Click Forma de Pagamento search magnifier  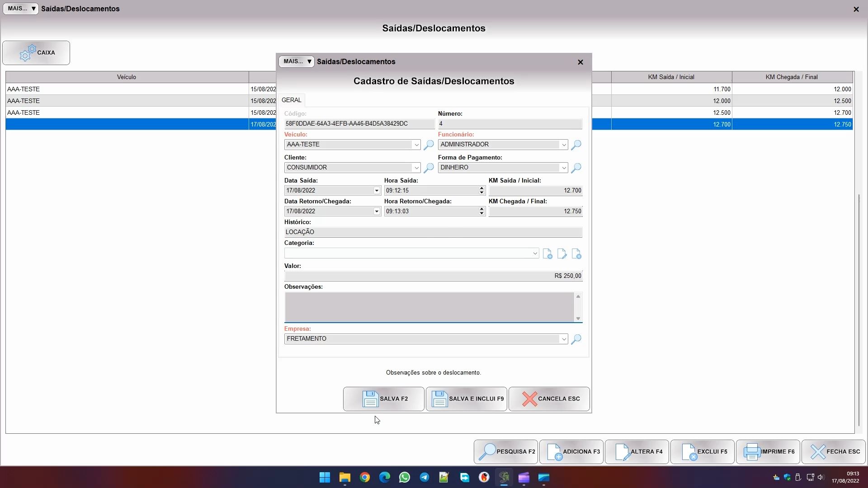(576, 168)
